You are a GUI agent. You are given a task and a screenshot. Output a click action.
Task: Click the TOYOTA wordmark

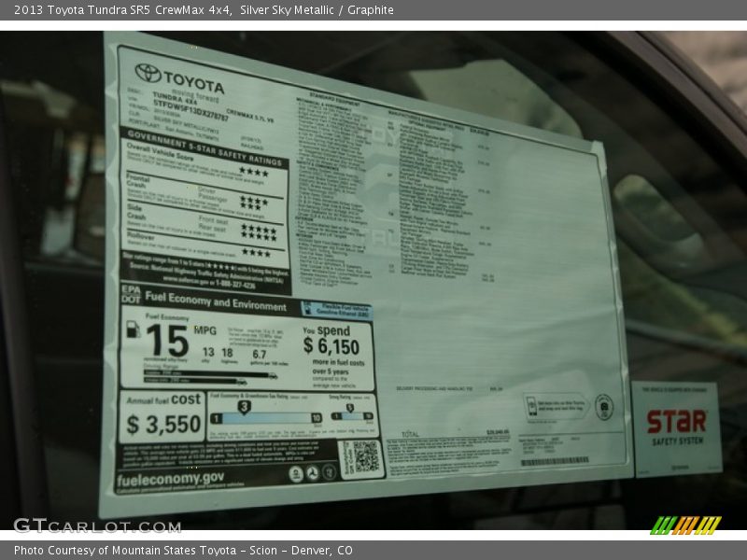(x=194, y=81)
